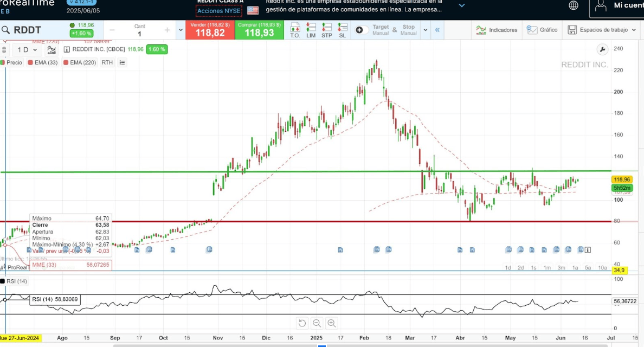Open the 1 D timeframe dropdown
This screenshot has width=644, height=347.
[x=27, y=49]
